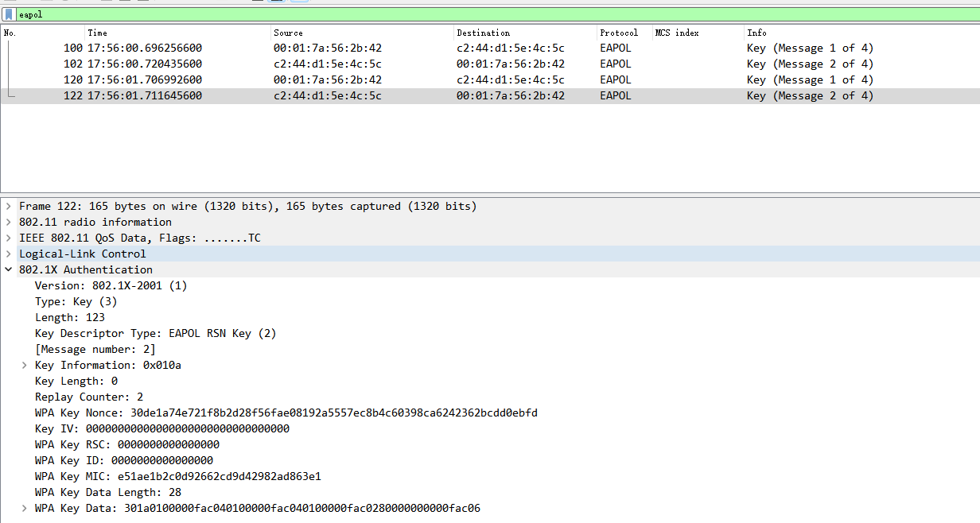Expand the Key Information 0x010a node
This screenshot has width=980, height=523.
[25, 365]
